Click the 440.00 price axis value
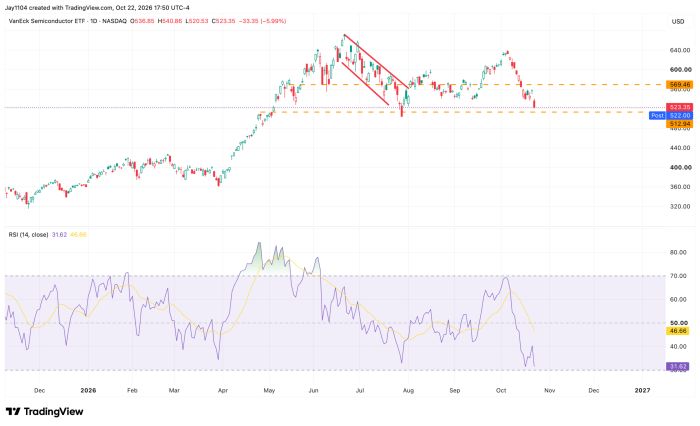The height and width of the screenshot is (426, 700). (680, 148)
